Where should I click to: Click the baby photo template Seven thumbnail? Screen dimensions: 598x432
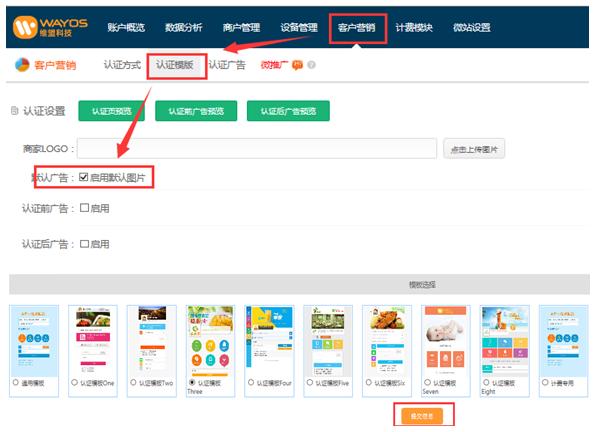point(446,341)
